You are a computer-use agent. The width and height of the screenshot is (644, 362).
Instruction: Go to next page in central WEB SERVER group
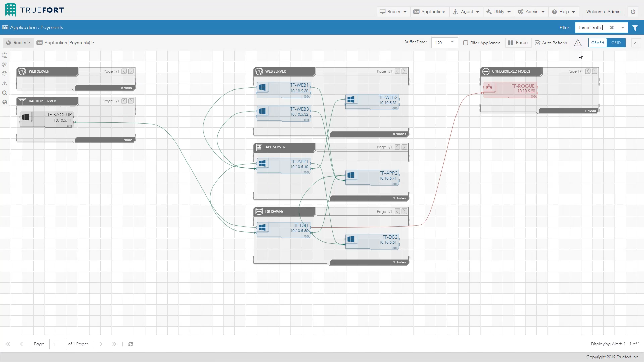point(405,71)
